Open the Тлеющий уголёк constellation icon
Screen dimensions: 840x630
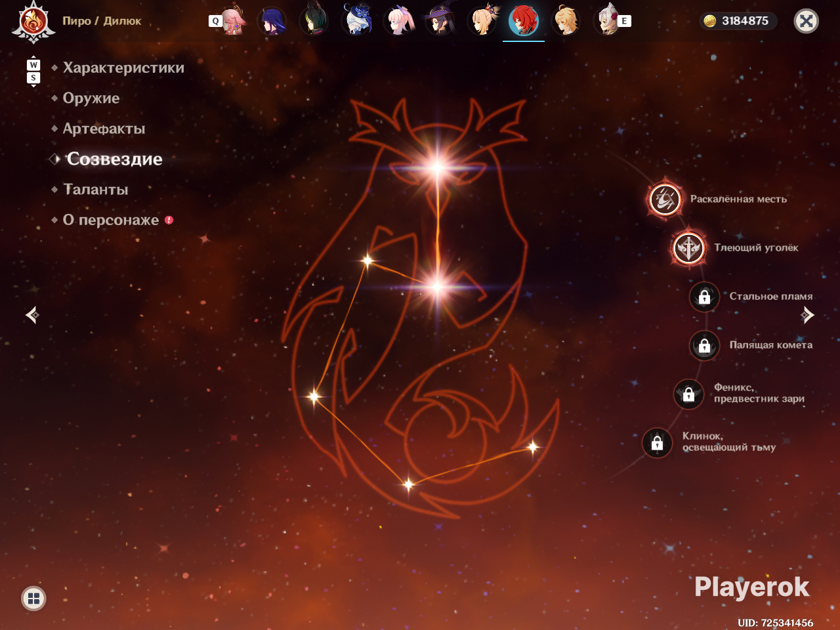coord(689,247)
